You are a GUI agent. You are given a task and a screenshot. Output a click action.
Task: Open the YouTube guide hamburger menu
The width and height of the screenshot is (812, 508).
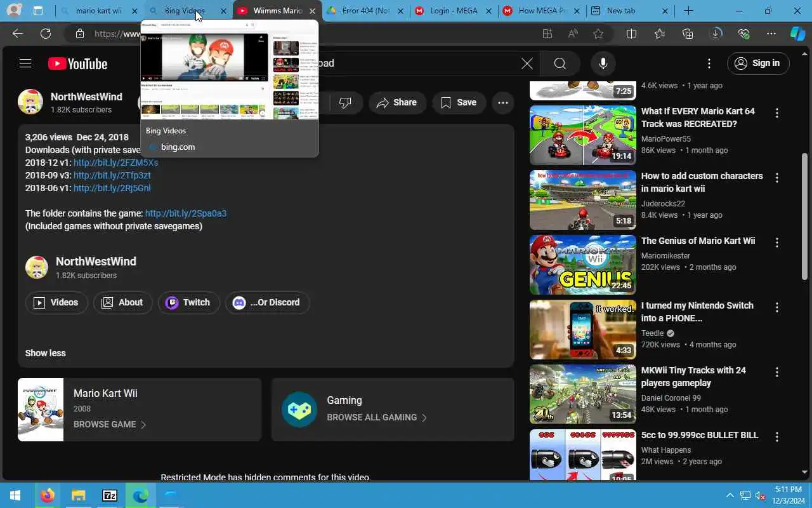pyautogui.click(x=25, y=63)
